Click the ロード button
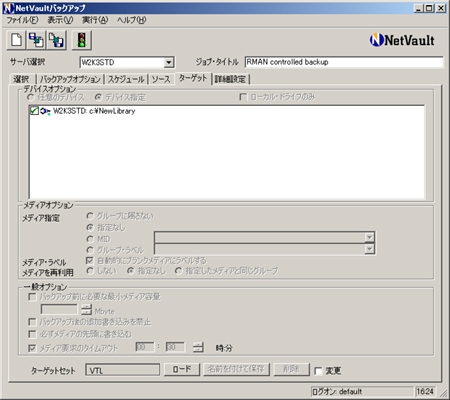 [182, 369]
